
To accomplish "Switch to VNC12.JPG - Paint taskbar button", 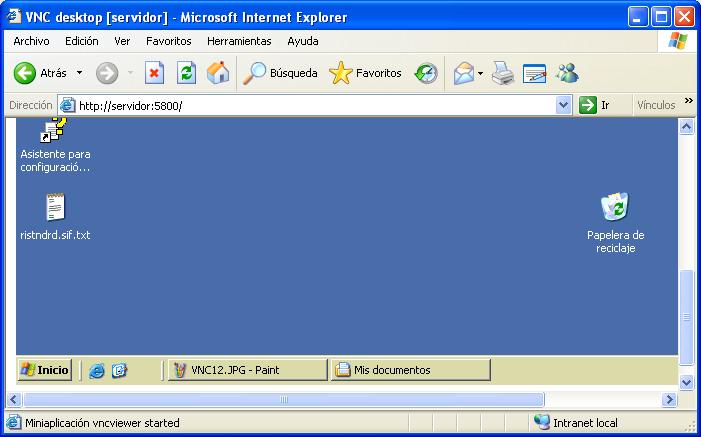I will coord(247,370).
